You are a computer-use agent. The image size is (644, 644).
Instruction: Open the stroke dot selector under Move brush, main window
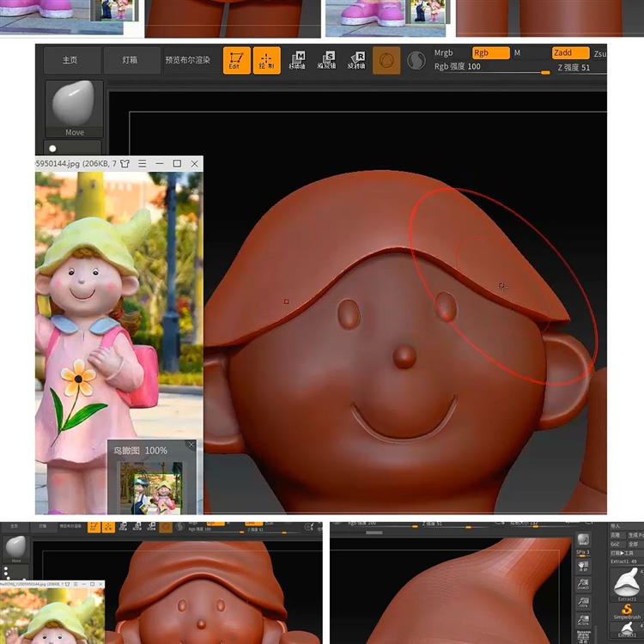73,149
